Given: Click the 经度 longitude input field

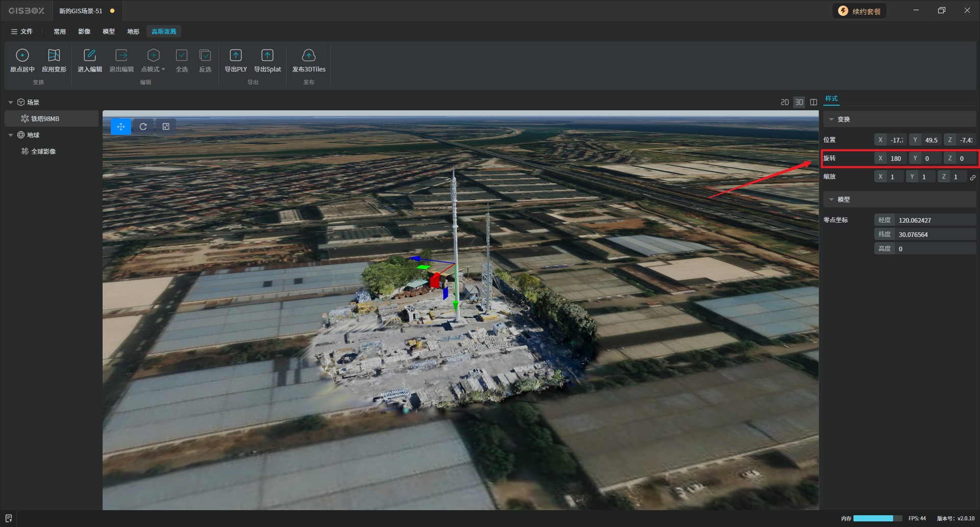Looking at the screenshot, I should [x=934, y=220].
